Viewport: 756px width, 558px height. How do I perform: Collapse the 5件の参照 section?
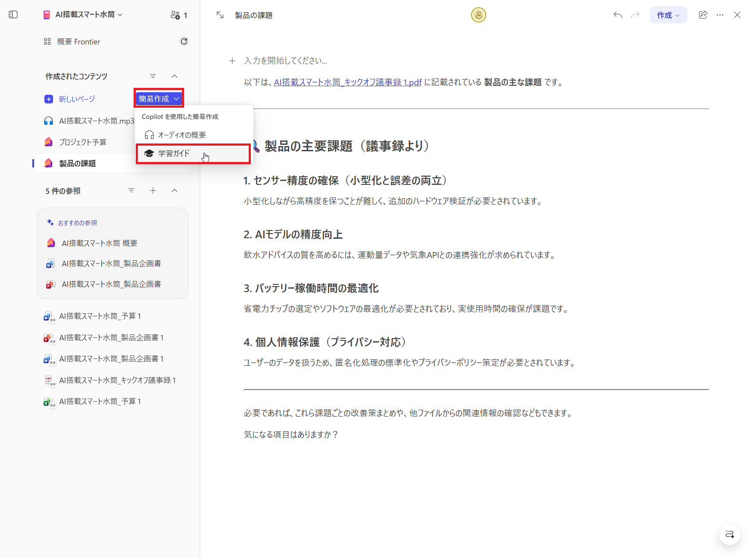click(175, 190)
